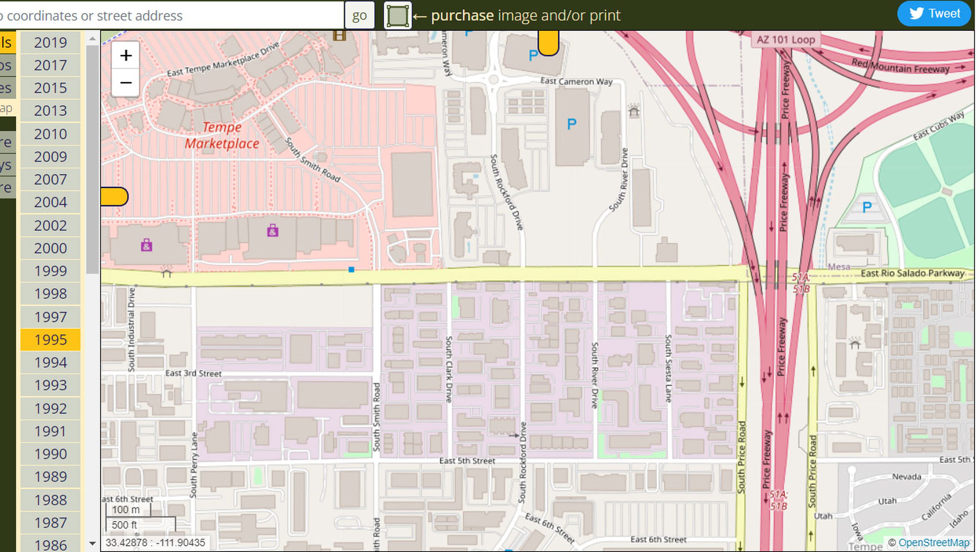Click the purchase area selection icon

(398, 15)
